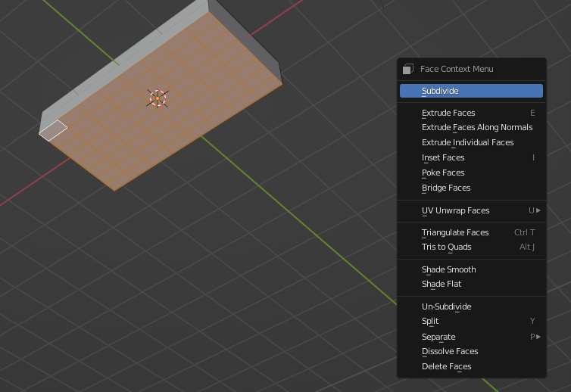
Task: Choose Un-Subdivide entry
Action: pos(471,306)
